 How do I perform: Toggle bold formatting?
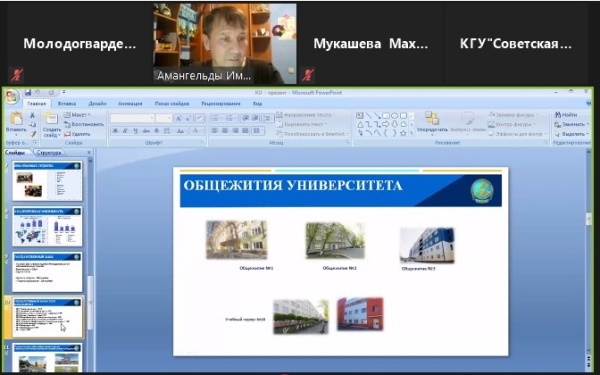116,131
